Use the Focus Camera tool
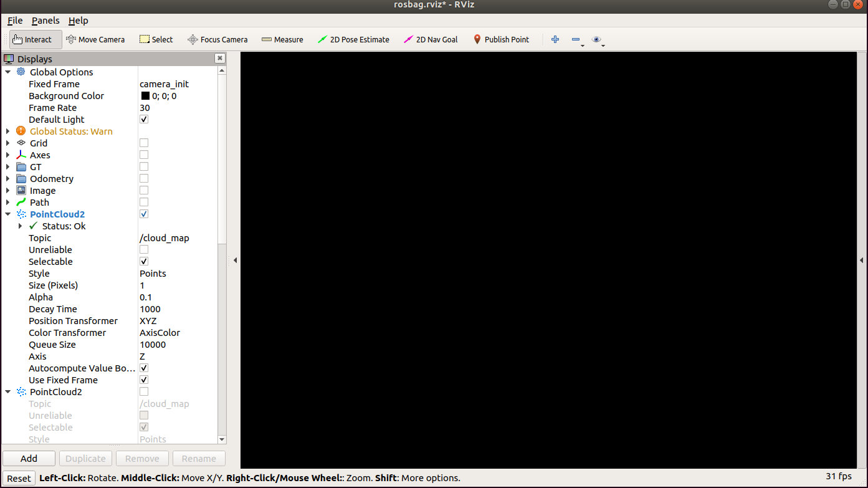This screenshot has height=488, width=868. point(217,39)
